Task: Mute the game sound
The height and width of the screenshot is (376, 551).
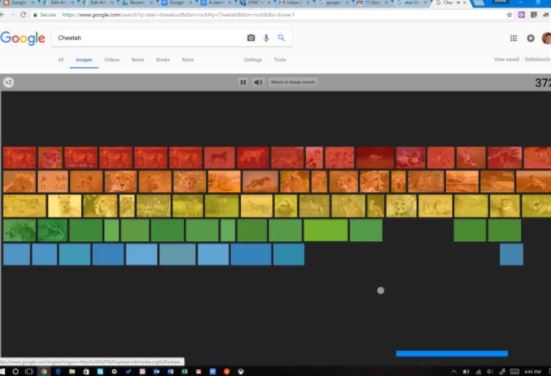Action: pyautogui.click(x=258, y=82)
